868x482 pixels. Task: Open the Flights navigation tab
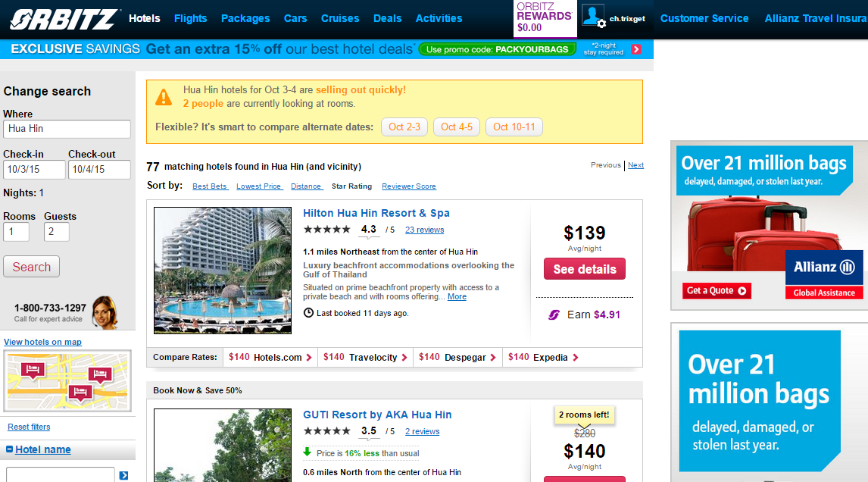(x=190, y=18)
